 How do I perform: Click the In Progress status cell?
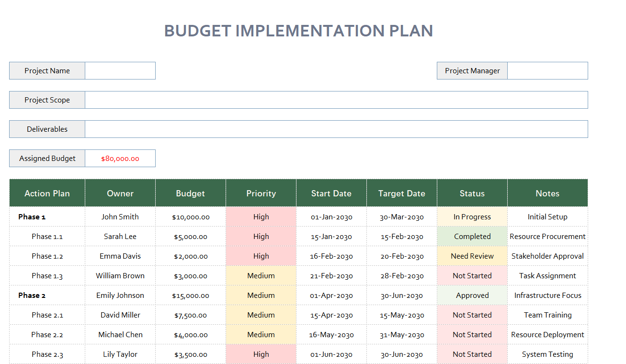point(472,216)
